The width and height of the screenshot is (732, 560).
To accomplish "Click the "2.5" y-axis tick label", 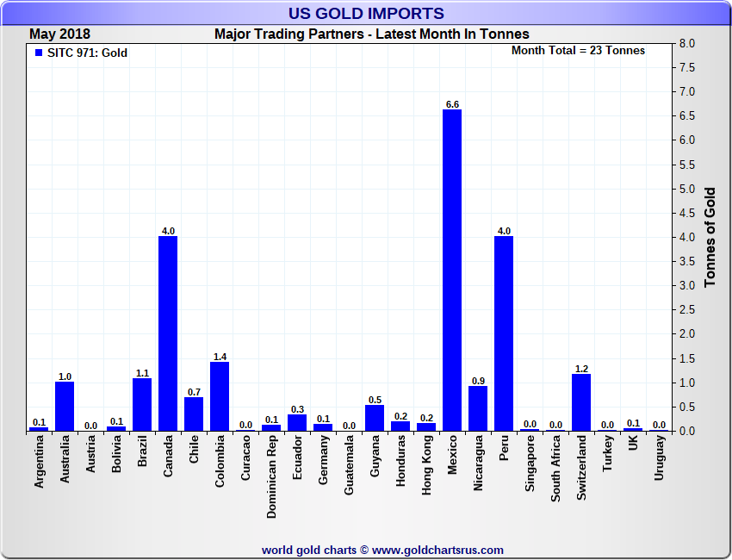I will (687, 309).
